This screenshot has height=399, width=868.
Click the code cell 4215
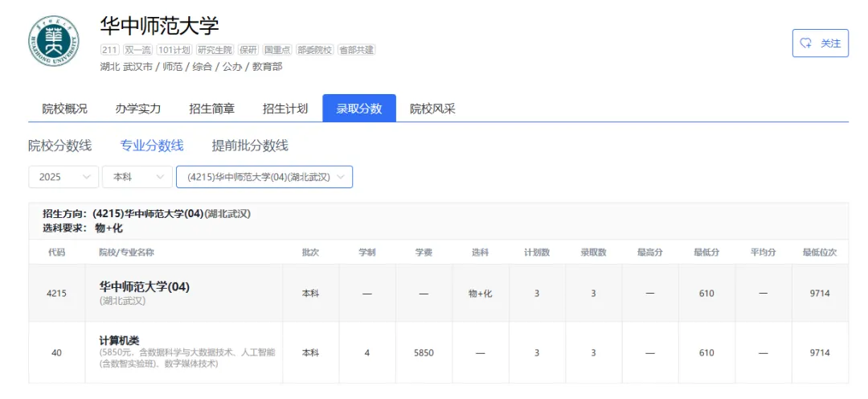click(x=56, y=293)
